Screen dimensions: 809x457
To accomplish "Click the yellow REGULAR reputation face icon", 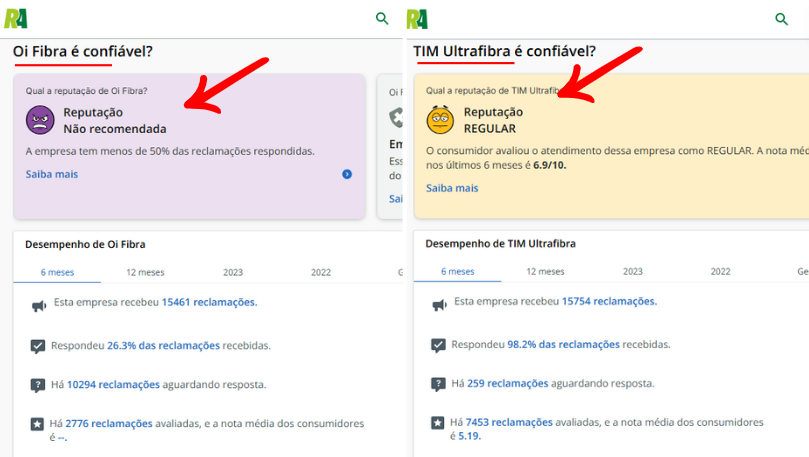I will pyautogui.click(x=440, y=120).
